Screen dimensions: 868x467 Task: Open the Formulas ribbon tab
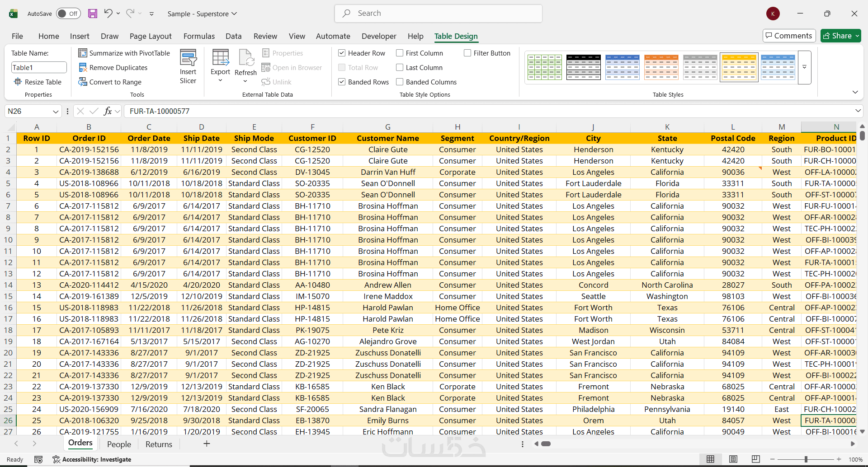199,36
